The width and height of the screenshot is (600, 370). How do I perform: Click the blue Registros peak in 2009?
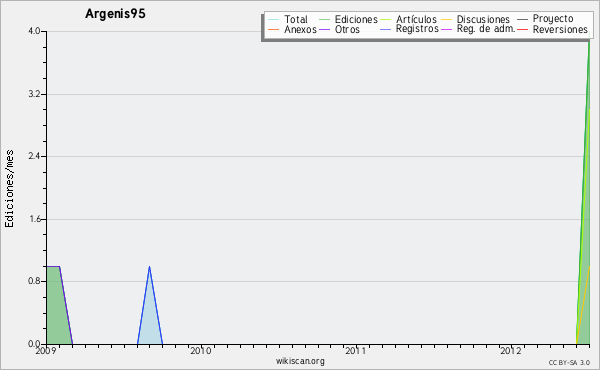149,267
